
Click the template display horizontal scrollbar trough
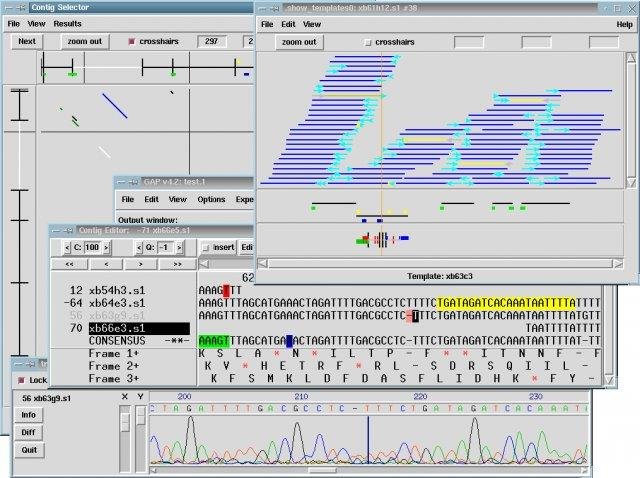point(440,263)
